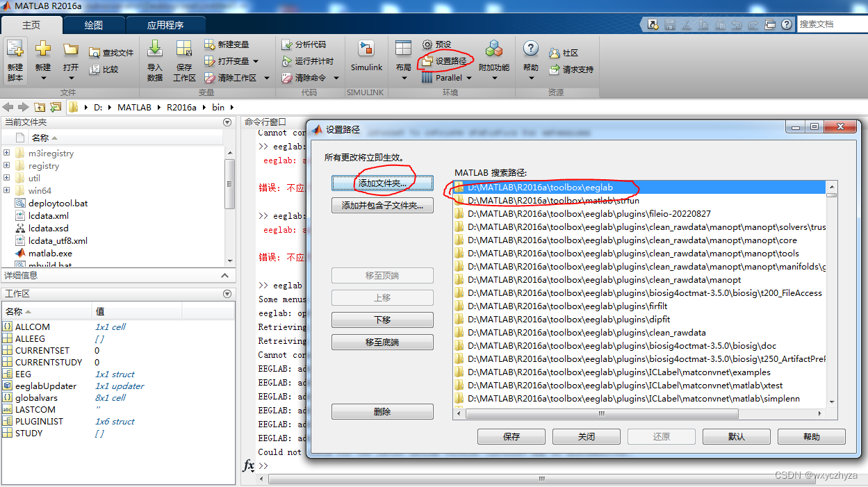The height and width of the screenshot is (487, 868).
Task: Select the plugins\firfilt path entry
Action: coord(639,306)
